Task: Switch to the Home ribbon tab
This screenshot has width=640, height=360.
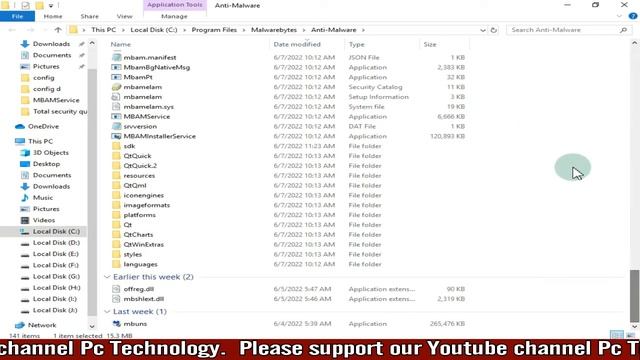Action: [x=53, y=16]
